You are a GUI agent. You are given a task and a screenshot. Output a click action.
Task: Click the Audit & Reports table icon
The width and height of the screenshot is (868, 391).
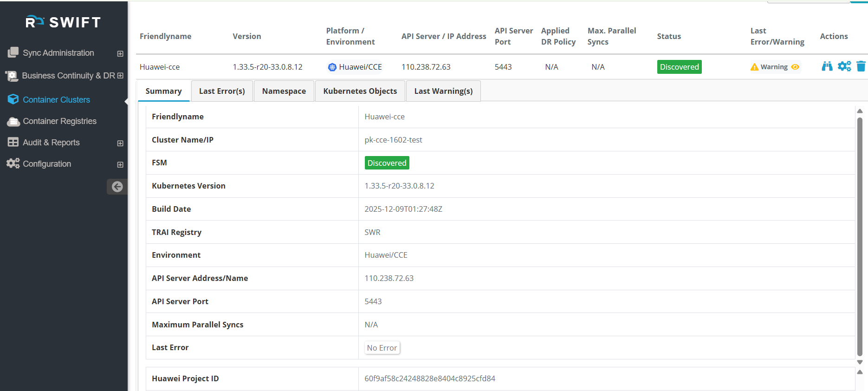point(13,142)
